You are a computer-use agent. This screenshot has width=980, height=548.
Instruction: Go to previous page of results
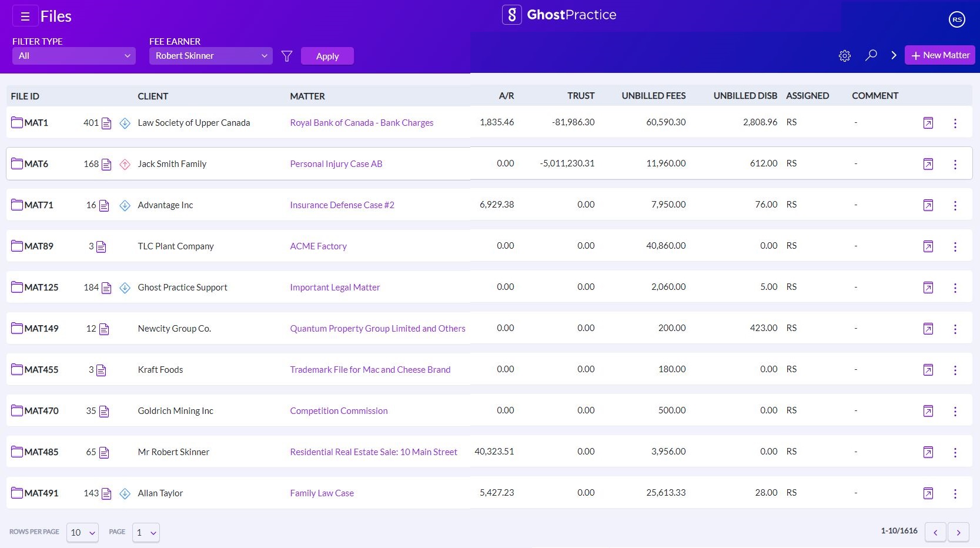[x=935, y=532]
